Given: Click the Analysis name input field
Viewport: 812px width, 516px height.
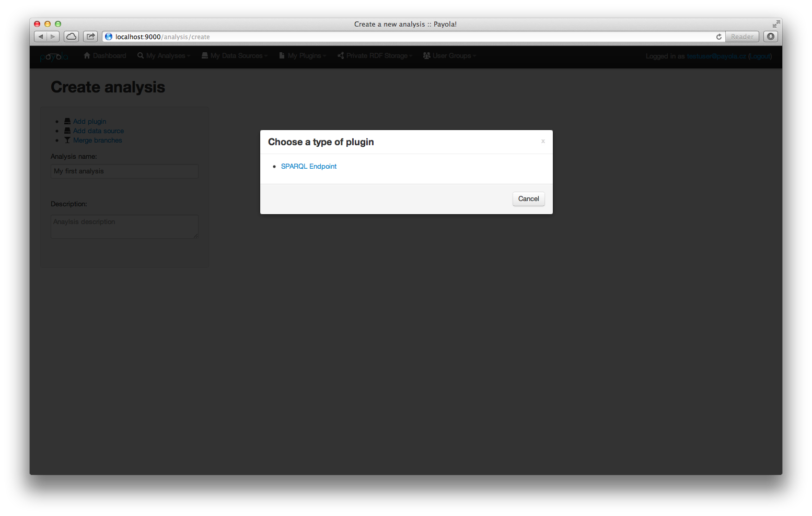Looking at the screenshot, I should pos(124,171).
